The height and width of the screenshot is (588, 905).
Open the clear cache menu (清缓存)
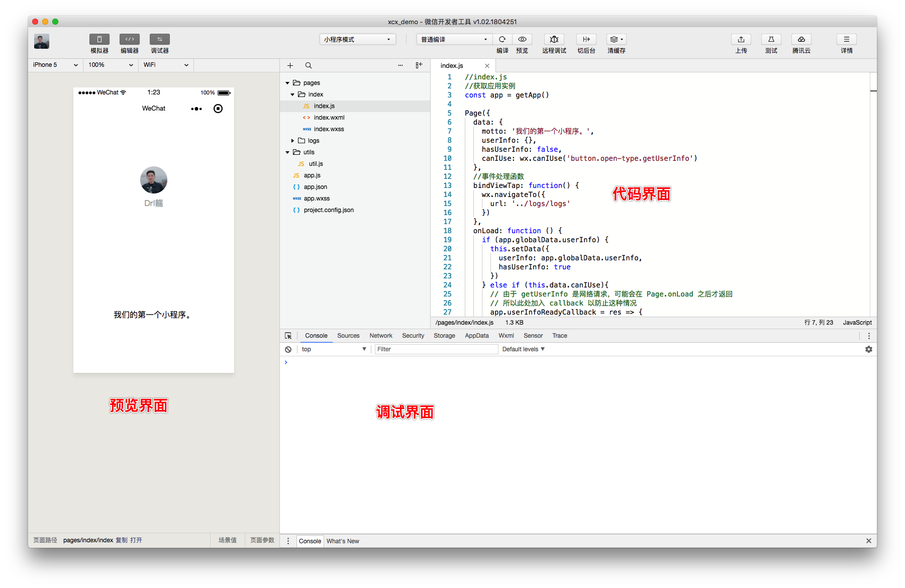[x=617, y=39]
